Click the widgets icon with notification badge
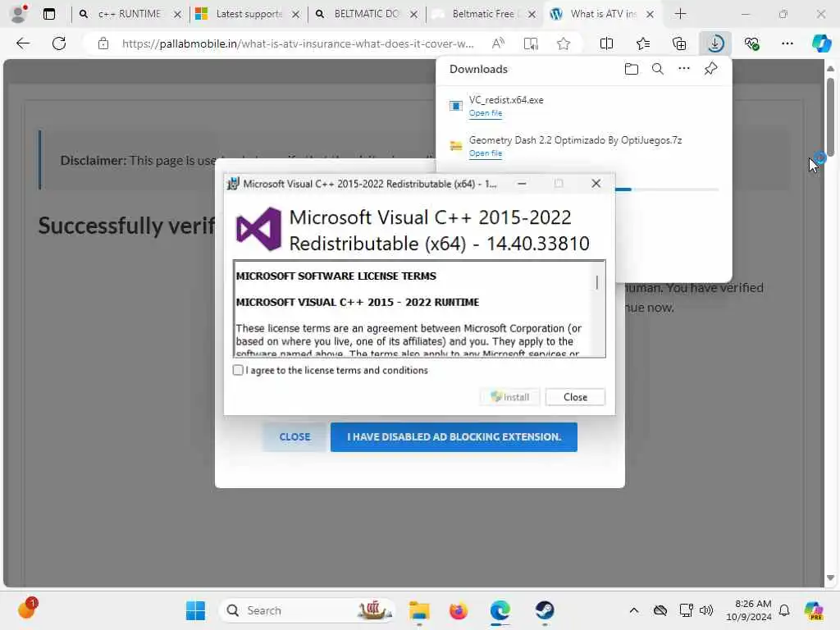 coord(27,609)
